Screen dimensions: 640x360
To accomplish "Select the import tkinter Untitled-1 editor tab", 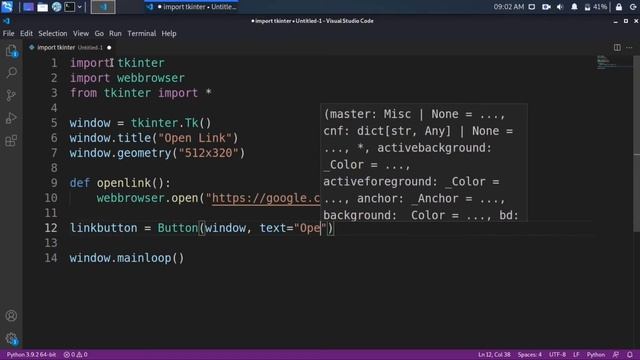I will pyautogui.click(x=69, y=48).
